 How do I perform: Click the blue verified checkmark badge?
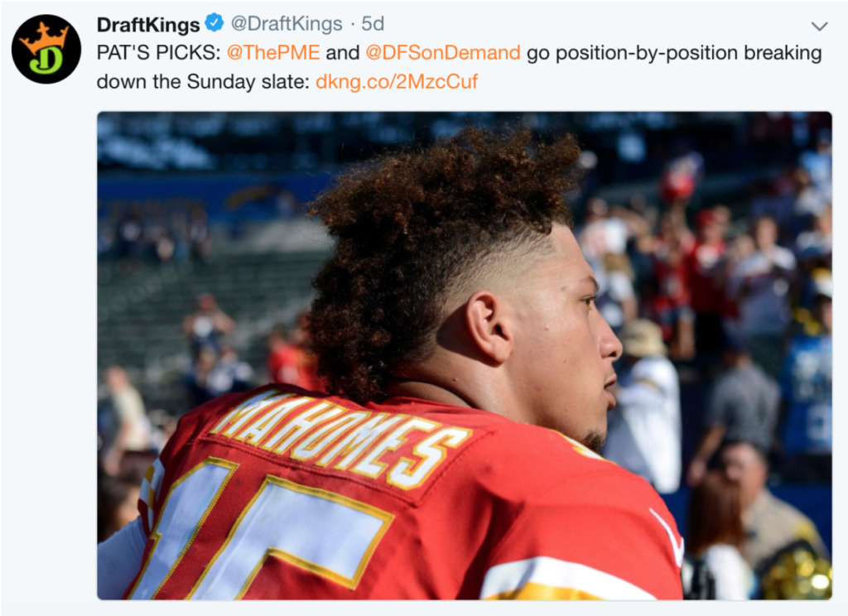click(215, 23)
